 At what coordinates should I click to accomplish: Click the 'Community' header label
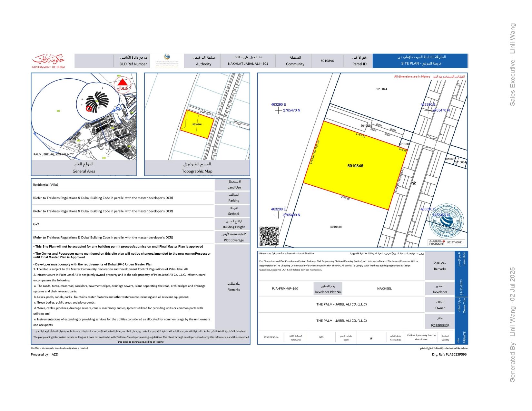pos(295,64)
